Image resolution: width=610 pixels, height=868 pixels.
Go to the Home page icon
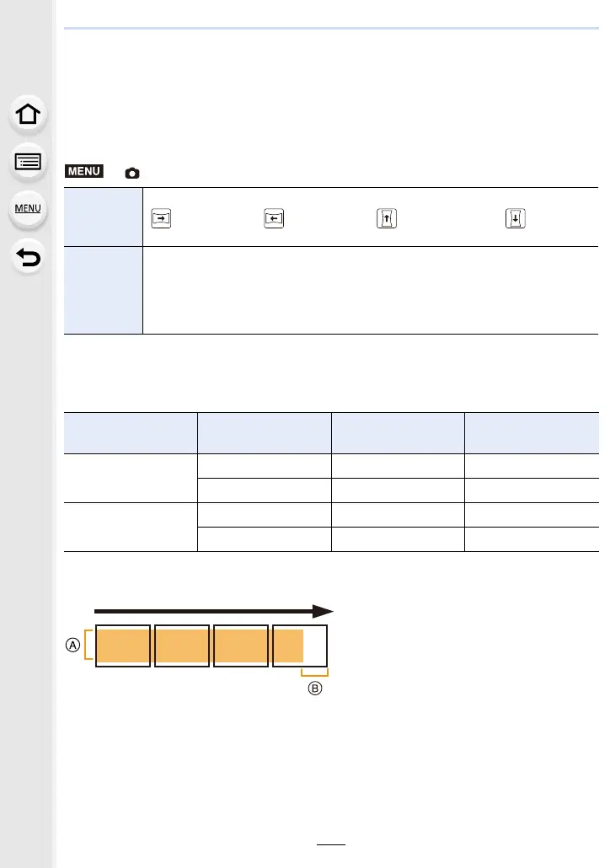[28, 114]
